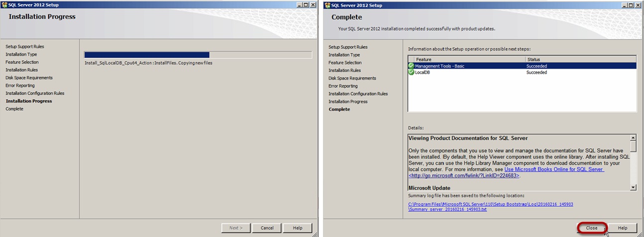Click SQL Server Setup icon in right titlebar

tap(328, 5)
